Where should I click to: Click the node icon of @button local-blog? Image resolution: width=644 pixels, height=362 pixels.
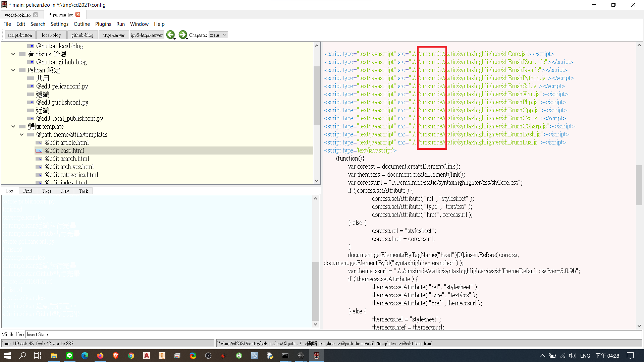31,46
